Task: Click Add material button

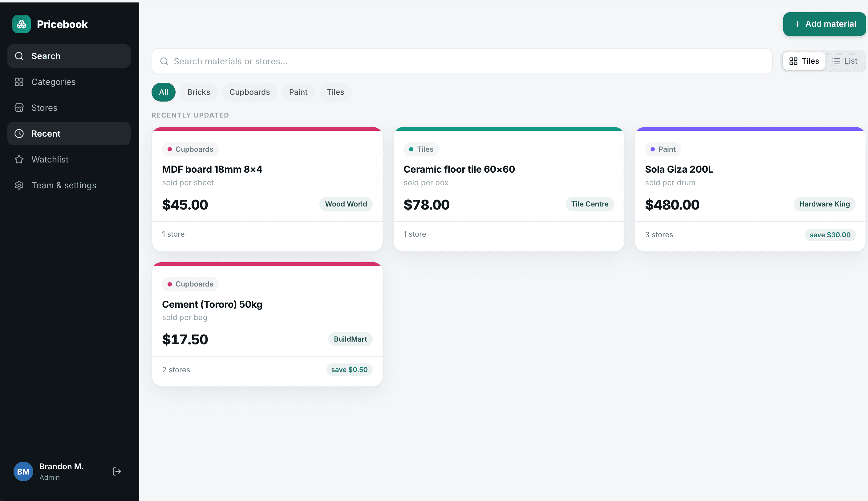Action: click(x=824, y=24)
